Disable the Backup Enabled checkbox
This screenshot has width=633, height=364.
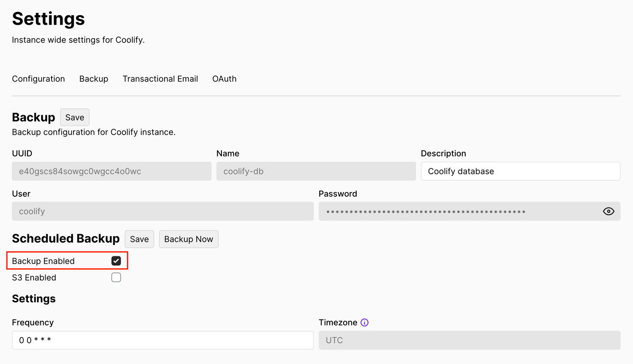coord(116,260)
